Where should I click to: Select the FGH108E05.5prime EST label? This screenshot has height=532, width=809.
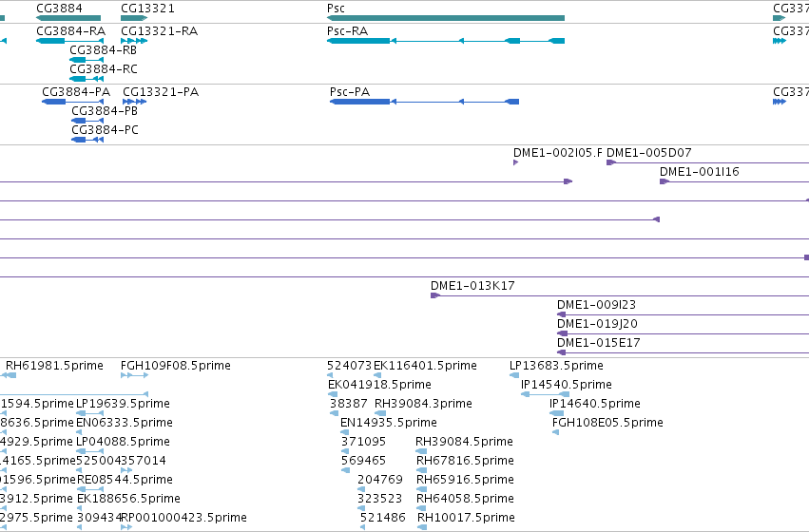tap(607, 423)
